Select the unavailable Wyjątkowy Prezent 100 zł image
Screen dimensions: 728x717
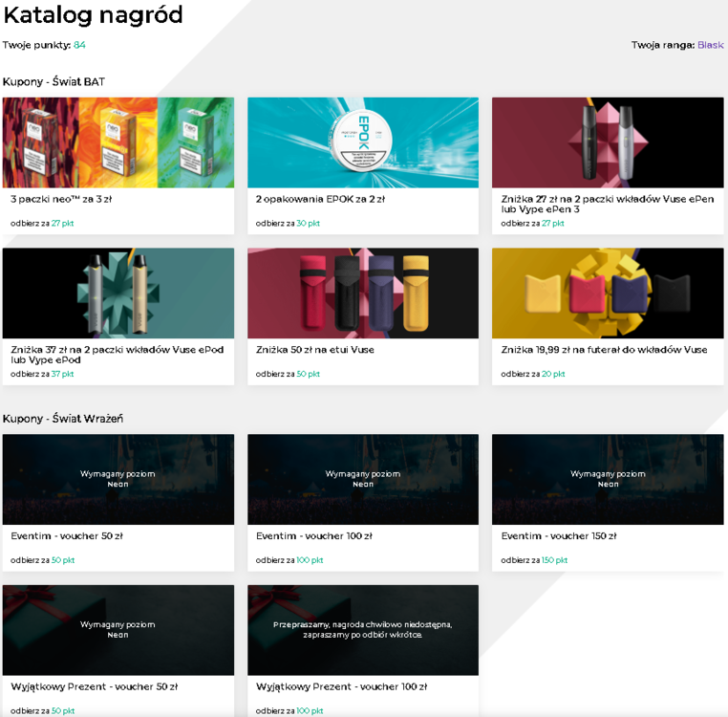pyautogui.click(x=363, y=630)
